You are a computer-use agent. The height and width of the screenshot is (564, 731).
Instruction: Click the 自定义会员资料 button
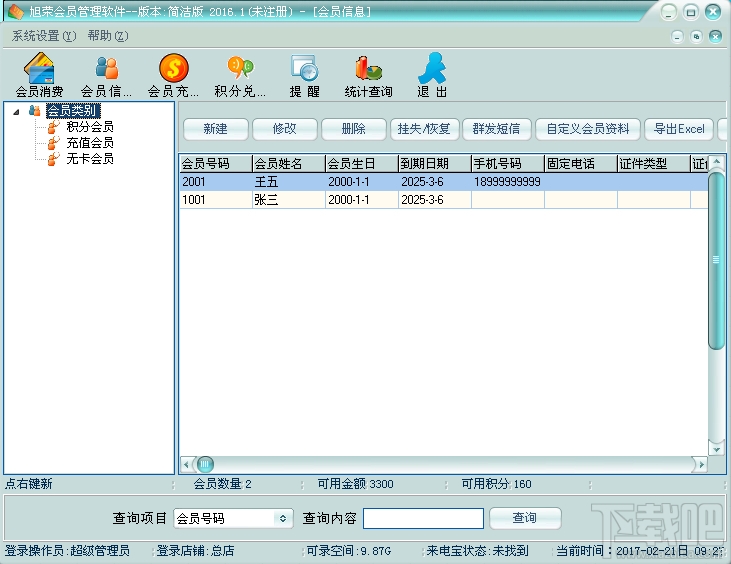(x=588, y=129)
